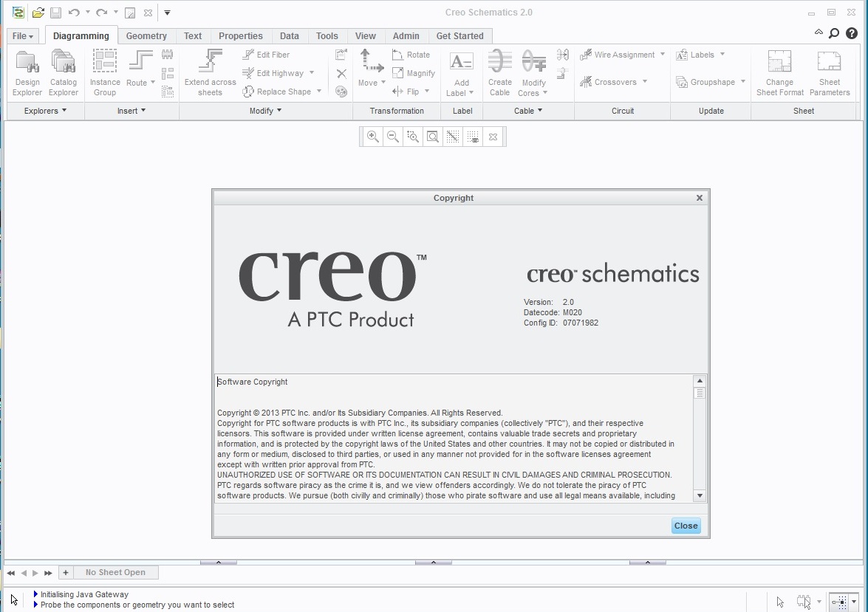
Task: Switch to the Data tab
Action: [x=289, y=36]
